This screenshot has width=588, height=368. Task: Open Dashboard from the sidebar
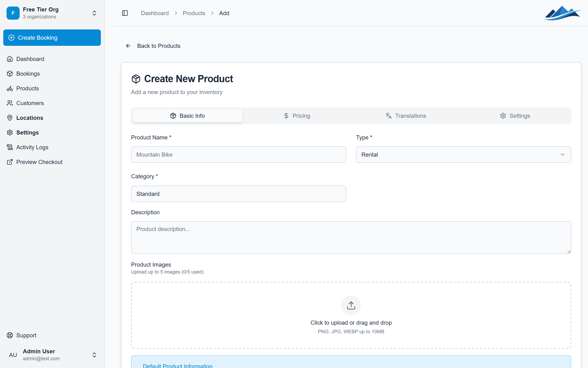[x=52, y=59]
